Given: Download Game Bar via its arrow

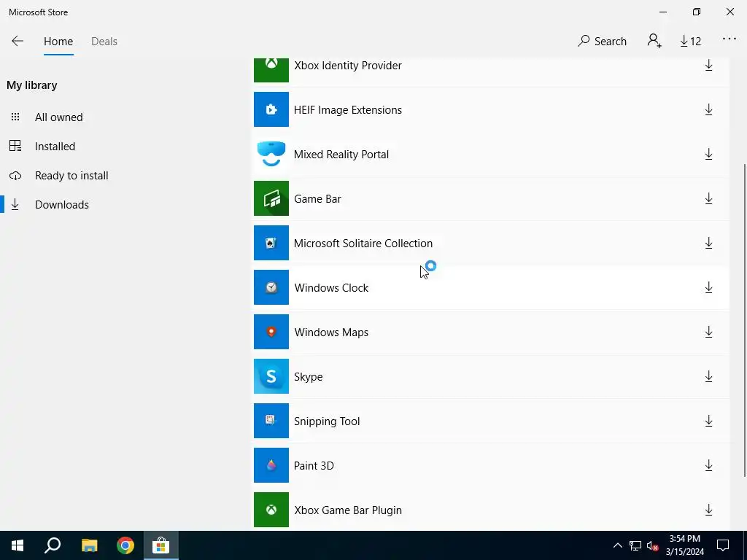Looking at the screenshot, I should (x=708, y=198).
